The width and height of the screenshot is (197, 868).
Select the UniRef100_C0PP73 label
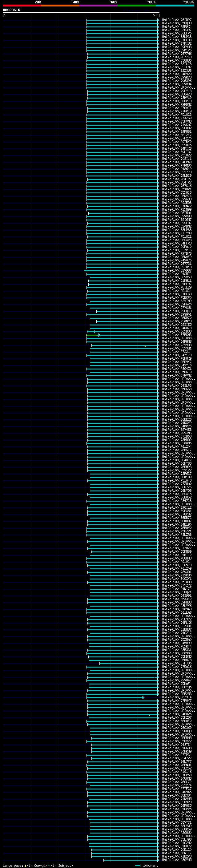(x=177, y=101)
